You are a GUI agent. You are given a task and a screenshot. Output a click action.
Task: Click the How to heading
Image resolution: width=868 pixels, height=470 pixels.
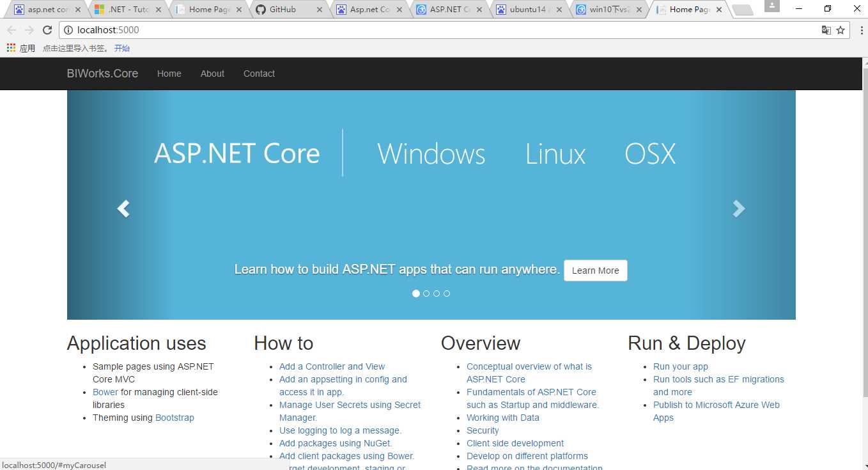point(284,343)
